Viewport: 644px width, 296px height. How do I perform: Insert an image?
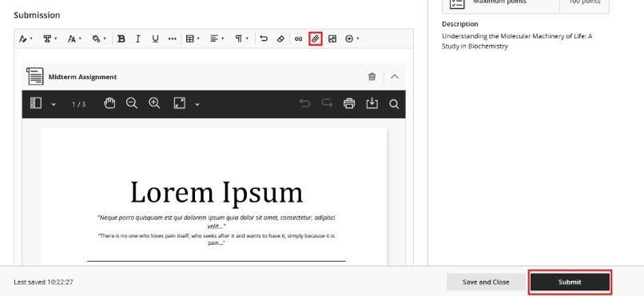[332, 39]
